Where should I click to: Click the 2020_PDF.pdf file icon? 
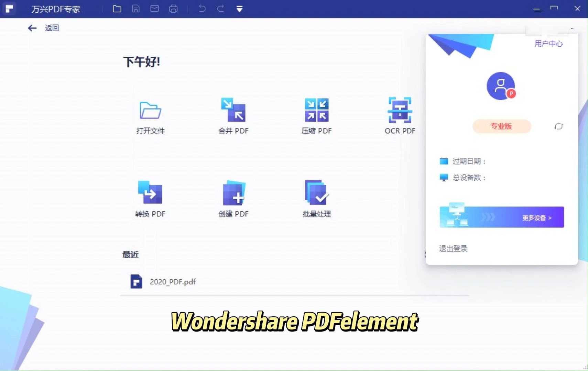(x=136, y=282)
